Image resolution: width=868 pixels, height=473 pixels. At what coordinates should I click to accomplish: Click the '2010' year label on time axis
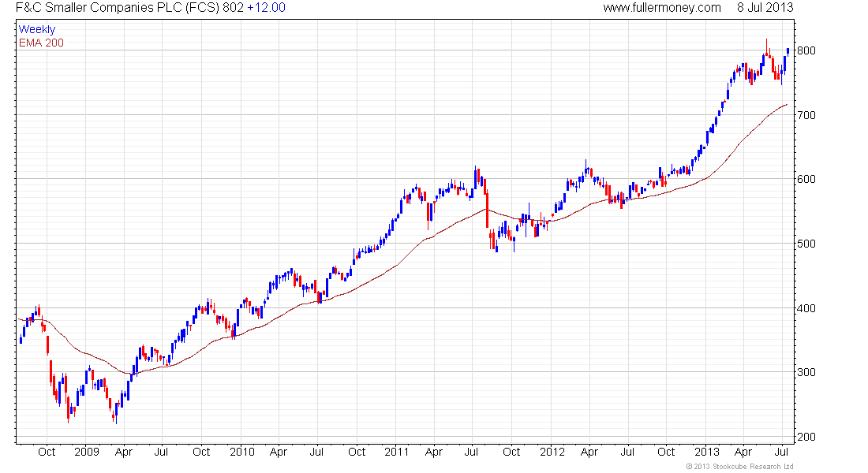(242, 452)
